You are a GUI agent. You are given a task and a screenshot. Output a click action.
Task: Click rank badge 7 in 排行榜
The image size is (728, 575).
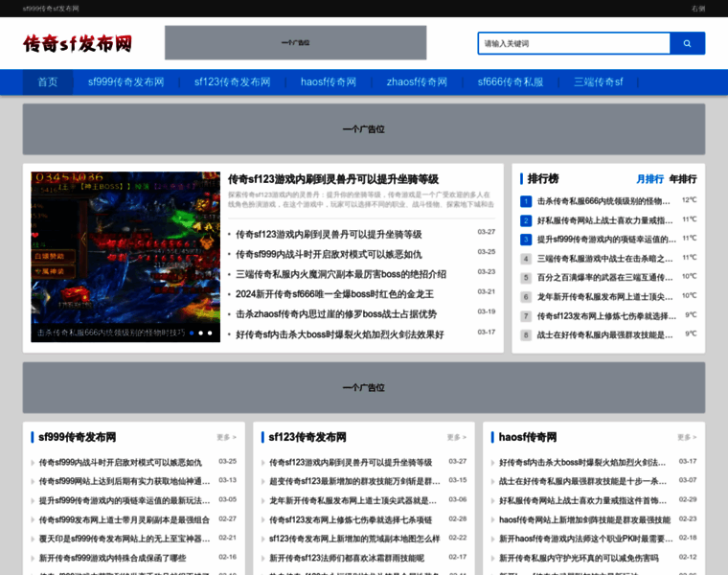point(526,316)
